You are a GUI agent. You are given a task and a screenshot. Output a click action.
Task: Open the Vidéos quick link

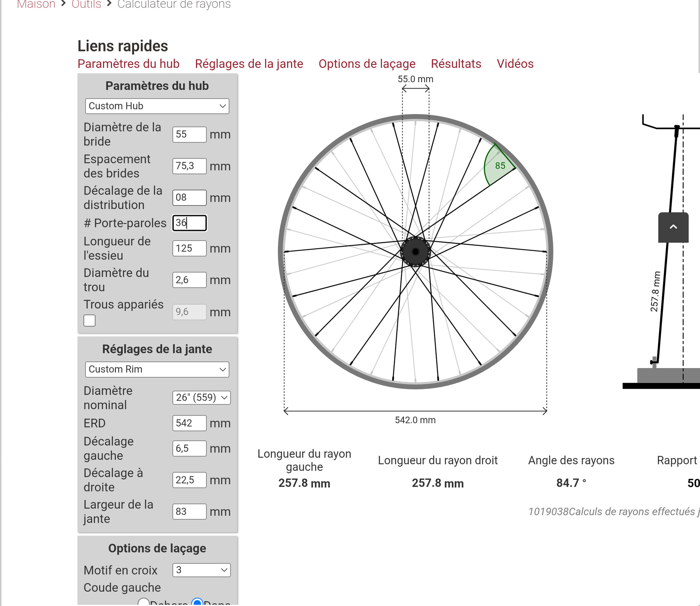tap(515, 64)
